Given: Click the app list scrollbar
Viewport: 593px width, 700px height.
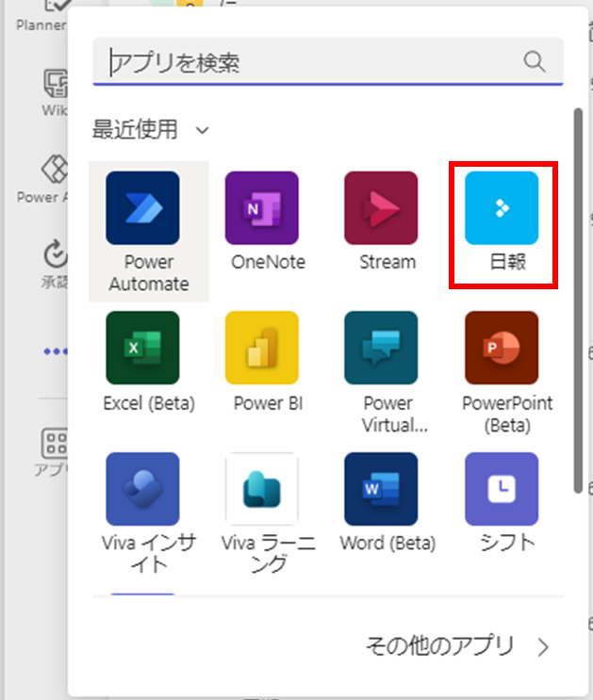Looking at the screenshot, I should click(x=577, y=301).
